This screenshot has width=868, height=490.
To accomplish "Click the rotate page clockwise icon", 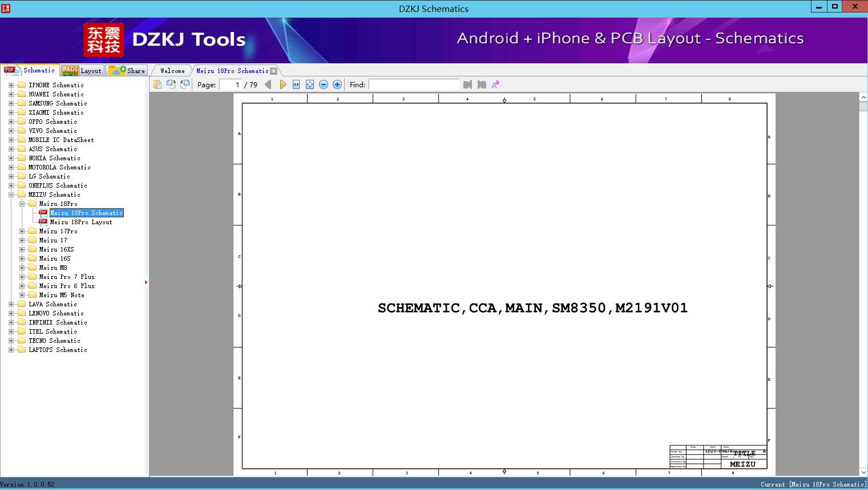I will [x=185, y=84].
